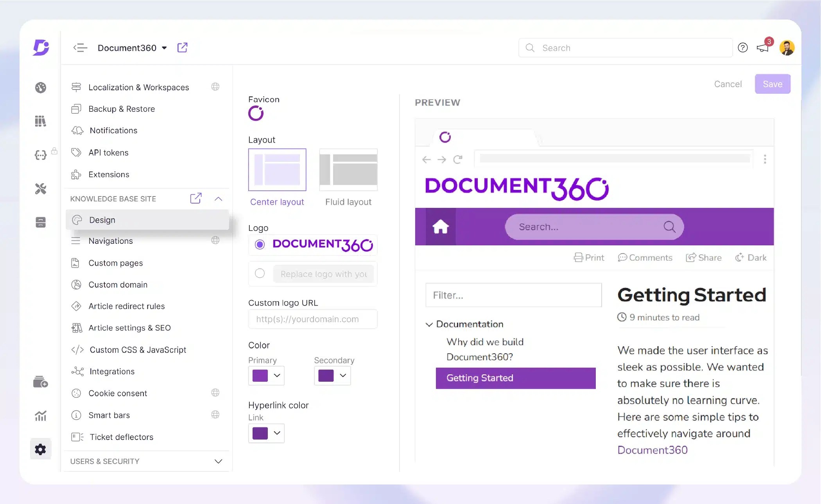Open the Documentation library from the left sidebar
This screenshot has width=821, height=504.
pyautogui.click(x=40, y=121)
